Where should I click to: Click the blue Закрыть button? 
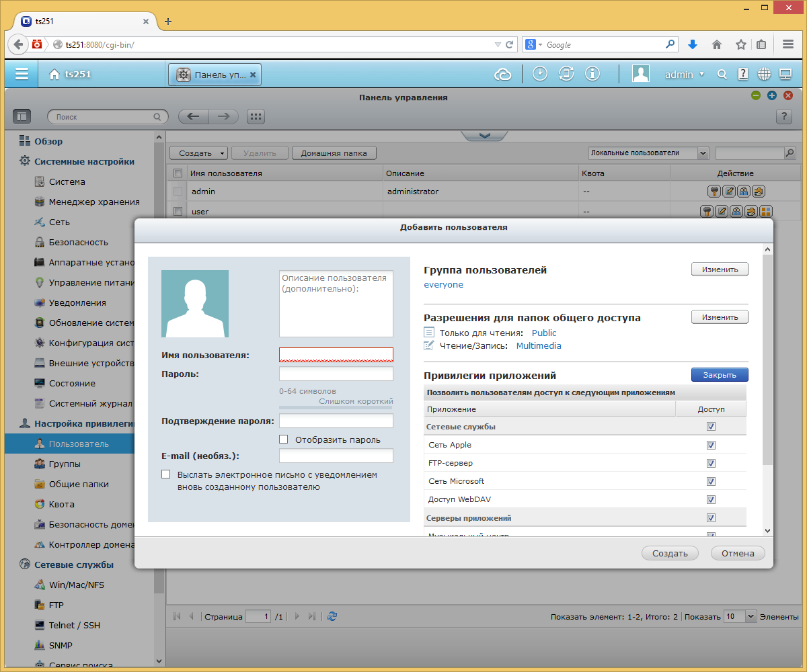click(720, 375)
